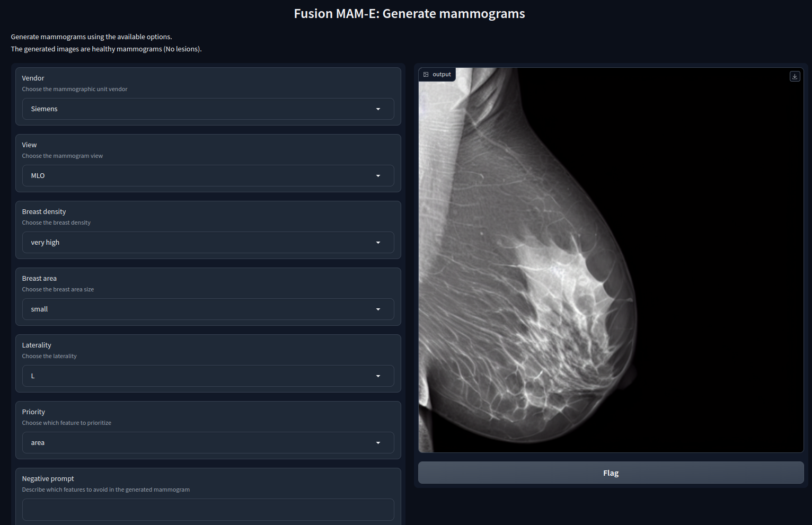Click the 'Negative prompt' label
Viewport: 812px width, 525px height.
pos(48,478)
